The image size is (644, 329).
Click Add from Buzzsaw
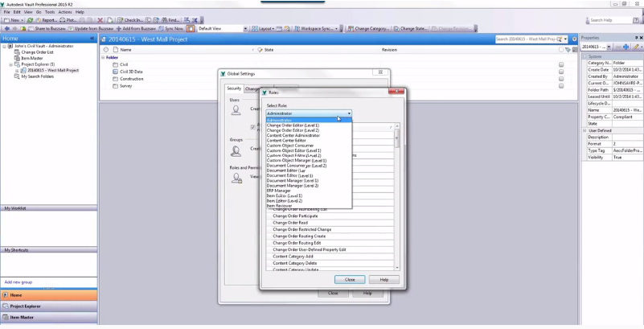(x=136, y=29)
